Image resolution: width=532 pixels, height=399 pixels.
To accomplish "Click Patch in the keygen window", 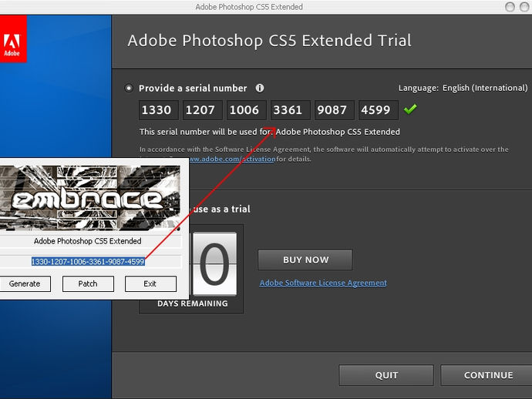I will pyautogui.click(x=88, y=283).
